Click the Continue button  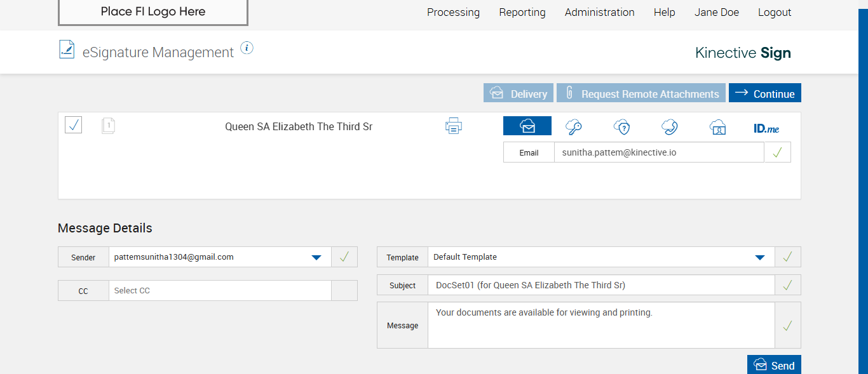[764, 93]
